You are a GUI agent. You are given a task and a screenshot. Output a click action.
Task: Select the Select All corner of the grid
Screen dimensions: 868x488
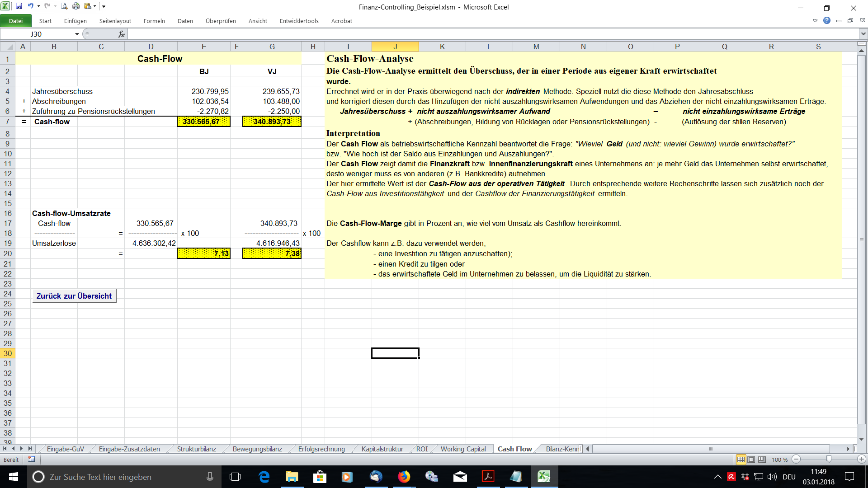click(8, 47)
